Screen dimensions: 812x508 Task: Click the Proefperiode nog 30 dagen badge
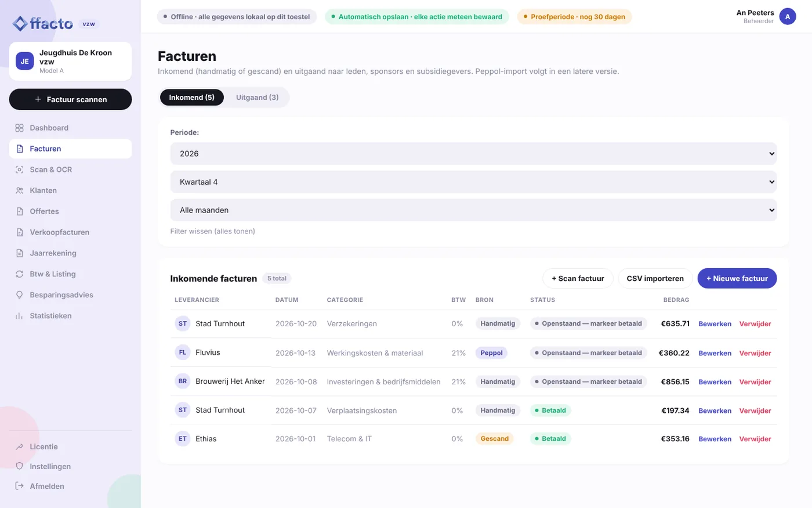574,17
